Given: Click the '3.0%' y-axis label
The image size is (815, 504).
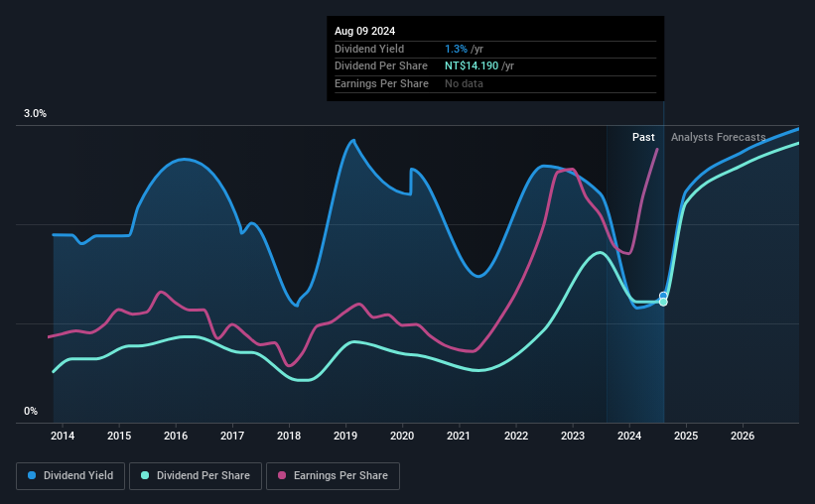Looking at the screenshot, I should tap(35, 114).
